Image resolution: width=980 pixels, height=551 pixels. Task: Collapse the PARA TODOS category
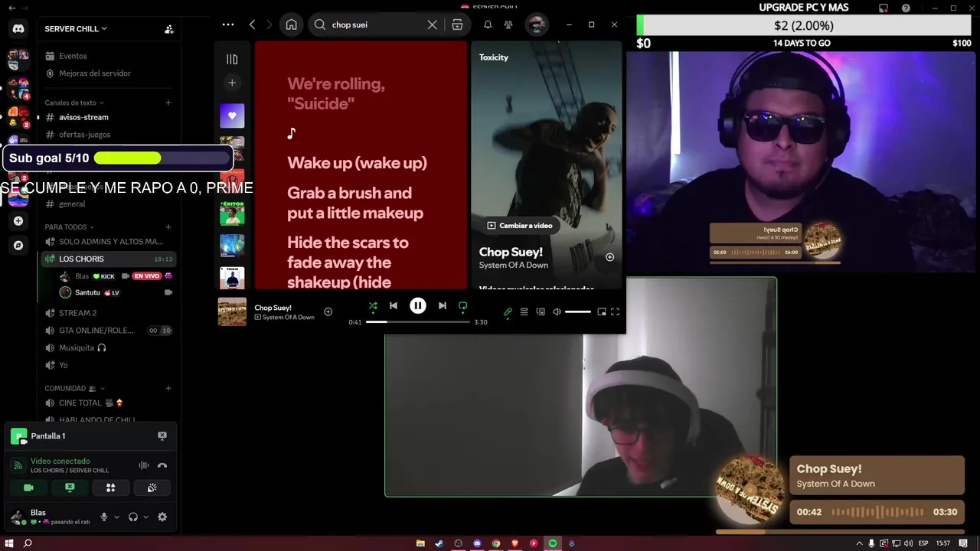[69, 227]
